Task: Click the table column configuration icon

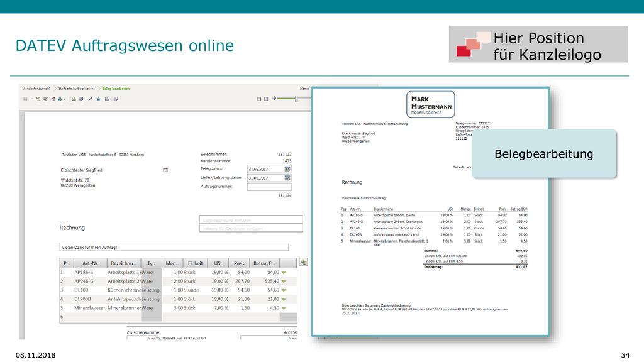Action: coord(303,262)
